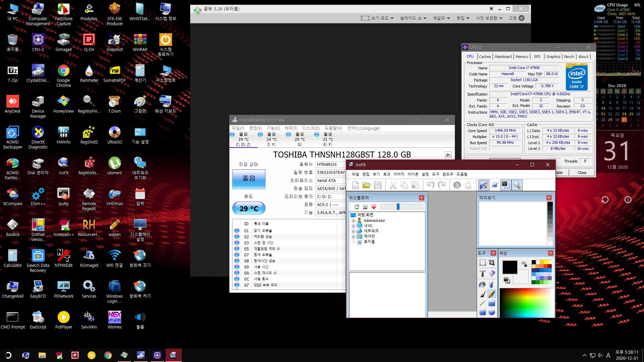Select the Line tool in IcoFX
Image resolution: width=644 pixels, height=362 pixels.
point(482,303)
